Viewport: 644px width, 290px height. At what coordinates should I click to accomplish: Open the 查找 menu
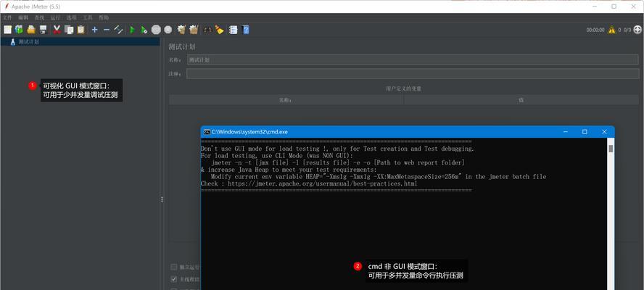pos(39,17)
